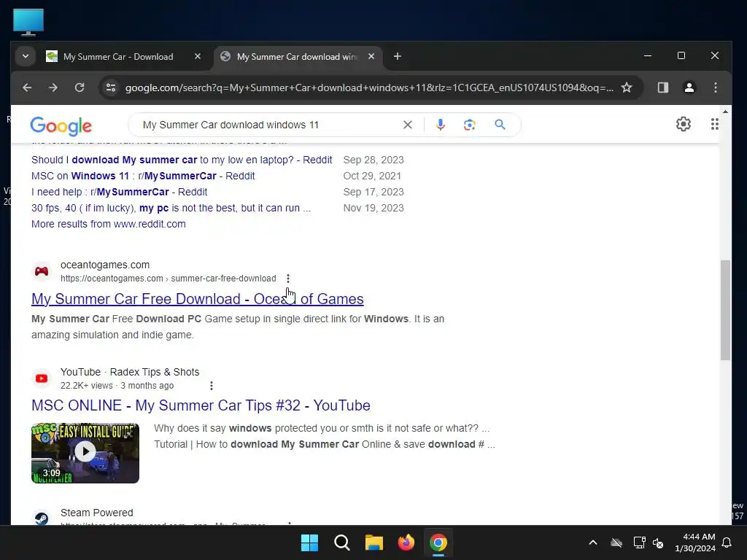Click the network display tray icon
Image resolution: width=747 pixels, height=560 pixels.
[x=639, y=542]
